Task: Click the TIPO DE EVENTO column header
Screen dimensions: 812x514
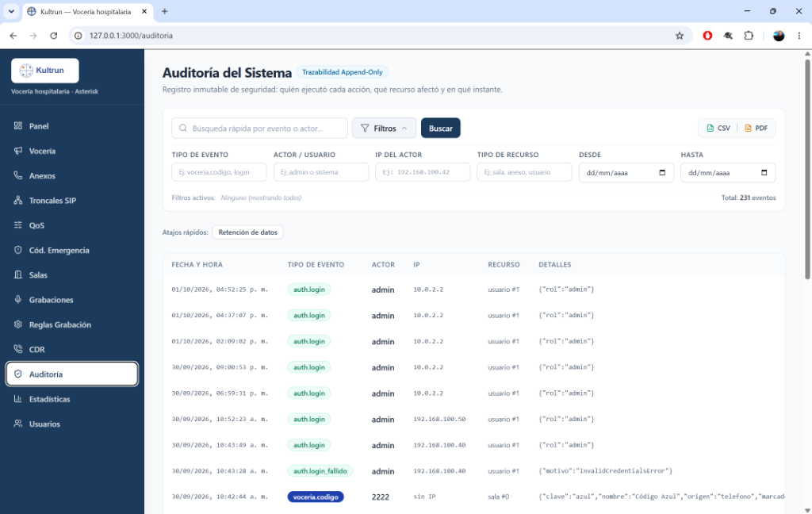Action: coord(316,264)
